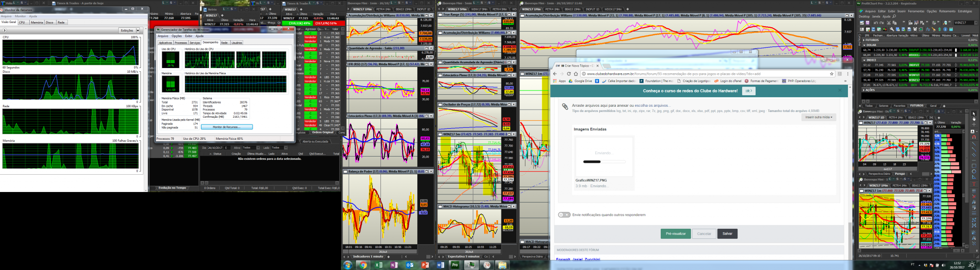Open Word from the taskbar
Screen dimensions: 980x270
pyautogui.click(x=440, y=265)
